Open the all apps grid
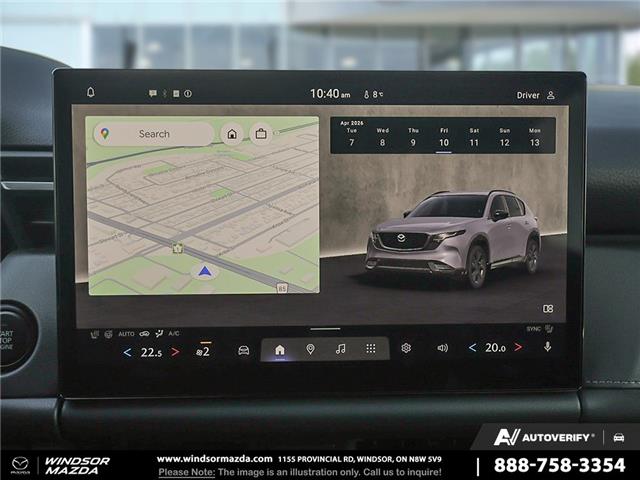The image size is (640, 480). click(x=371, y=348)
